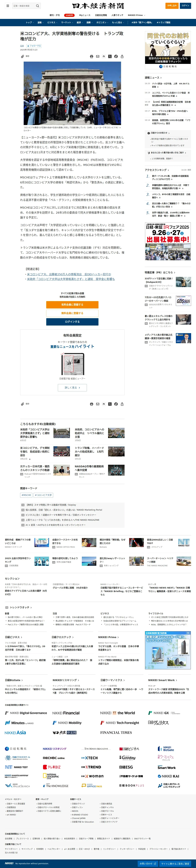Open the NIKKEI Tech Foresight logo
Viewport: 196px width, 868px height.
120,723
